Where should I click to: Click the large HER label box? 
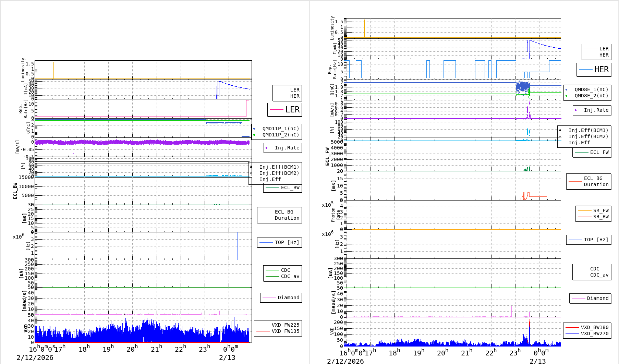pyautogui.click(x=594, y=70)
